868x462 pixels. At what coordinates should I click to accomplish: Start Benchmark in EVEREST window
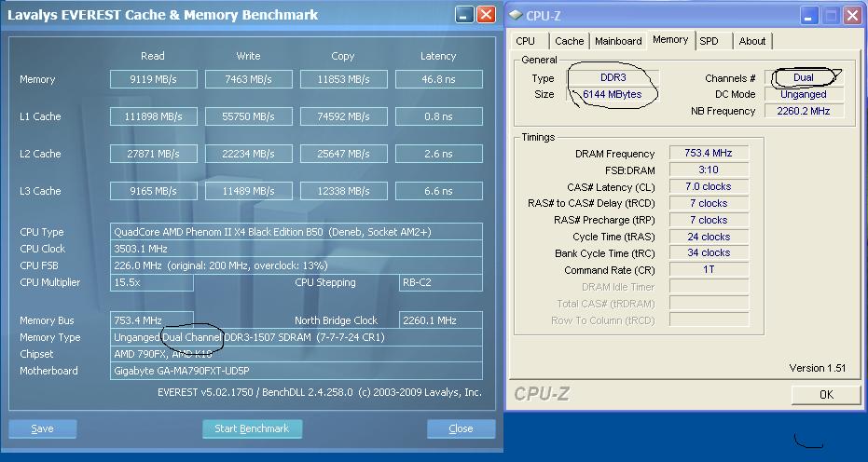tap(252, 428)
